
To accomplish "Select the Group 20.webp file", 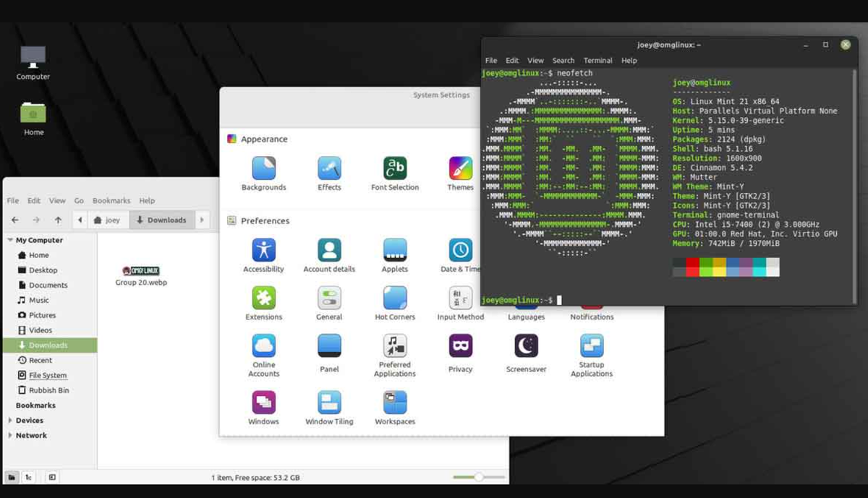I will coord(141,275).
